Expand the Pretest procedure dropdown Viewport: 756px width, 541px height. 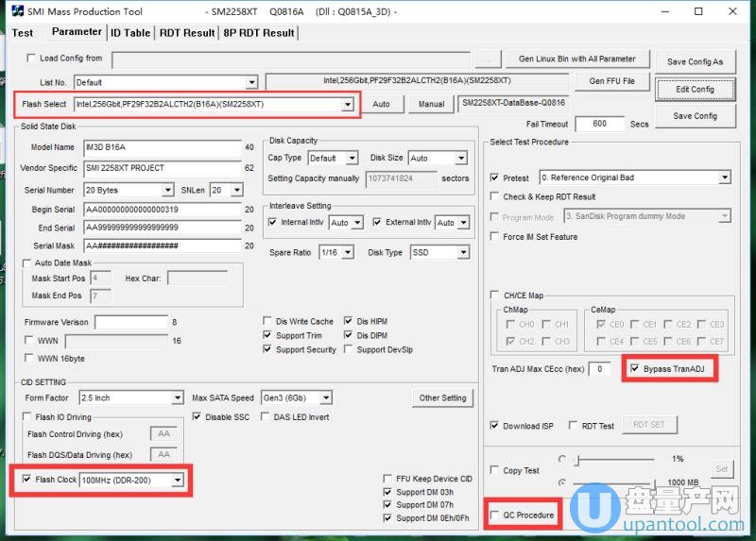tap(724, 178)
